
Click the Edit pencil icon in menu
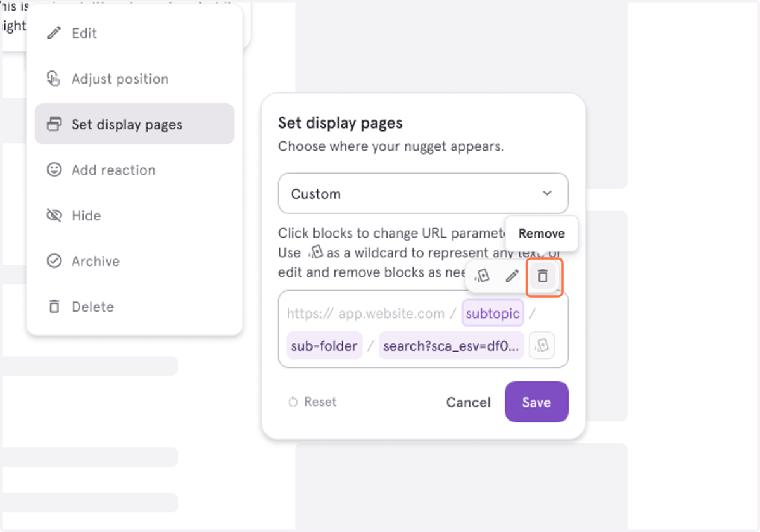(x=54, y=33)
